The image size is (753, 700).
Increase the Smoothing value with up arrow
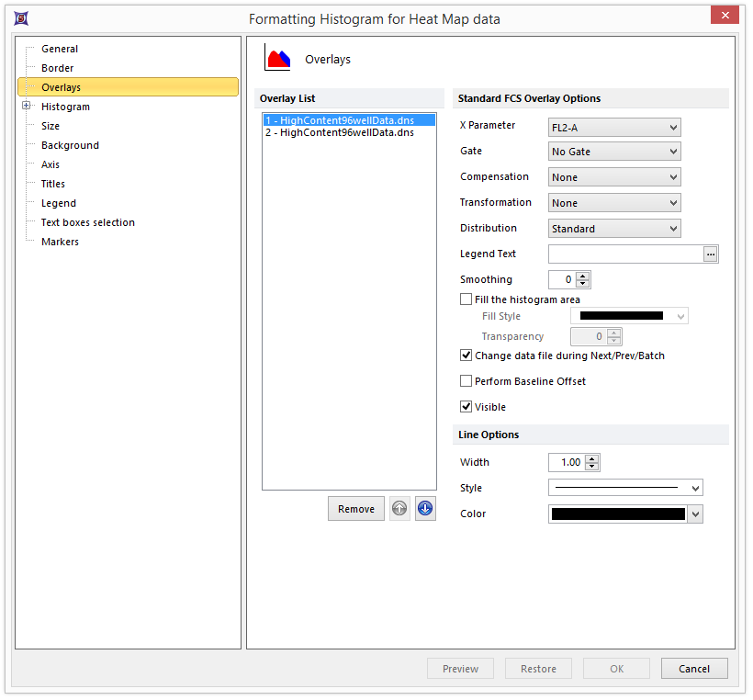click(x=583, y=276)
